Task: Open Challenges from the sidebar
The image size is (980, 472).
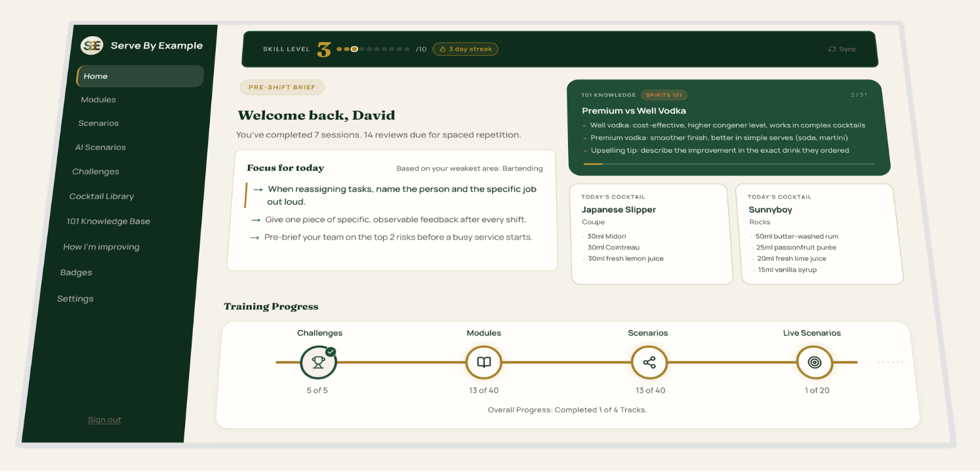Action: coord(96,172)
